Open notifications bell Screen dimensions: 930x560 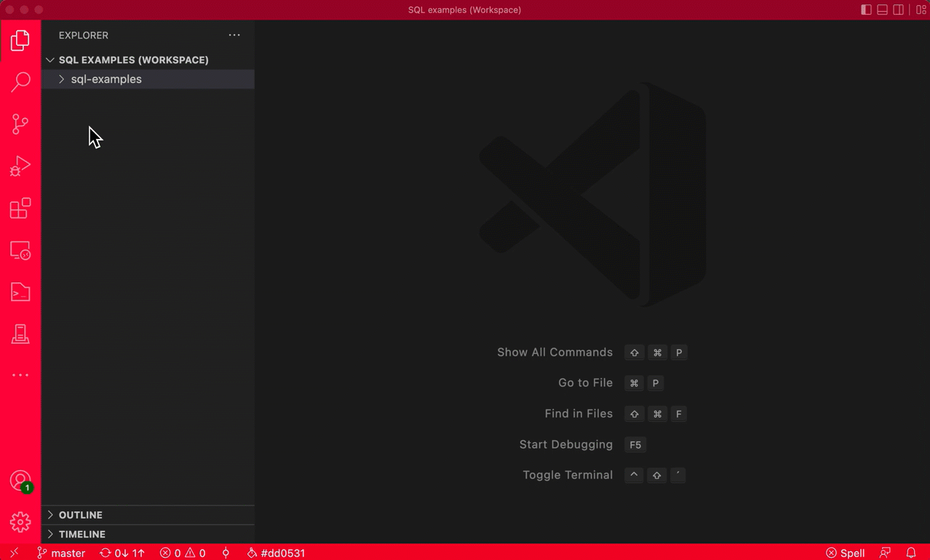tap(911, 553)
